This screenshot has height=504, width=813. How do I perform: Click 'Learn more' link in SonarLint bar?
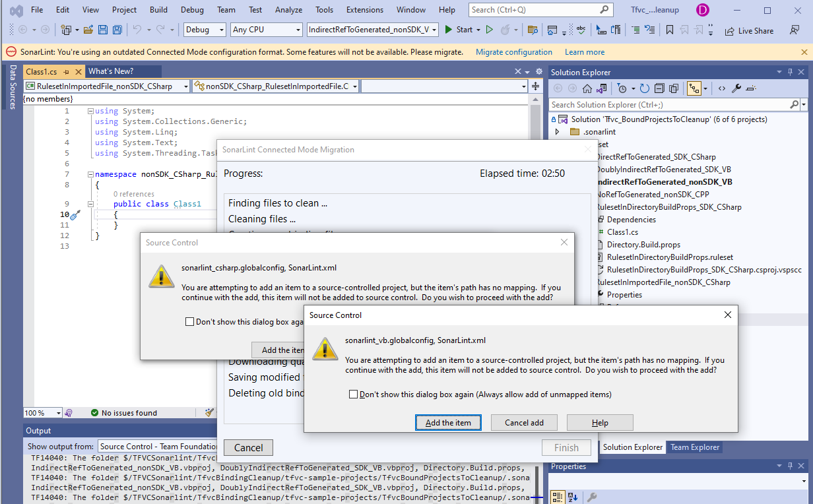(x=585, y=52)
